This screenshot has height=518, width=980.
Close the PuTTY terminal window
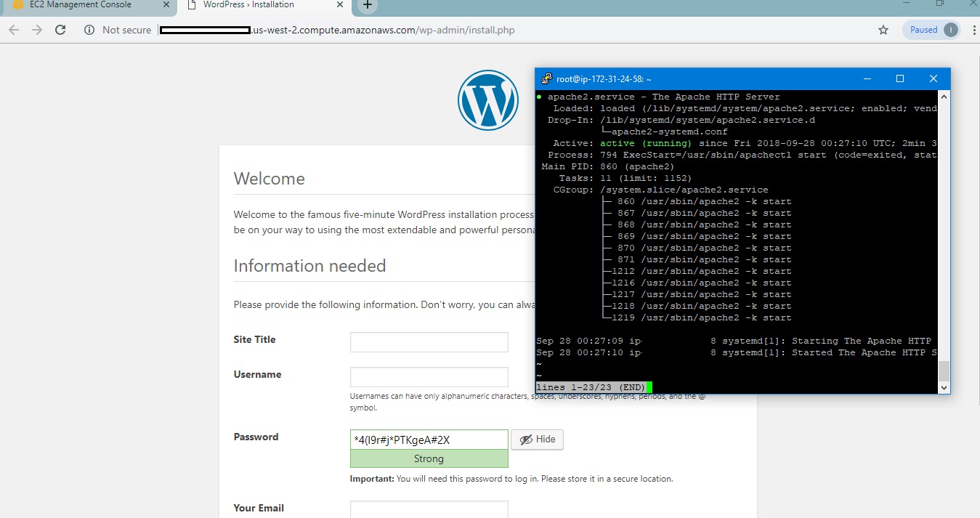coord(934,78)
